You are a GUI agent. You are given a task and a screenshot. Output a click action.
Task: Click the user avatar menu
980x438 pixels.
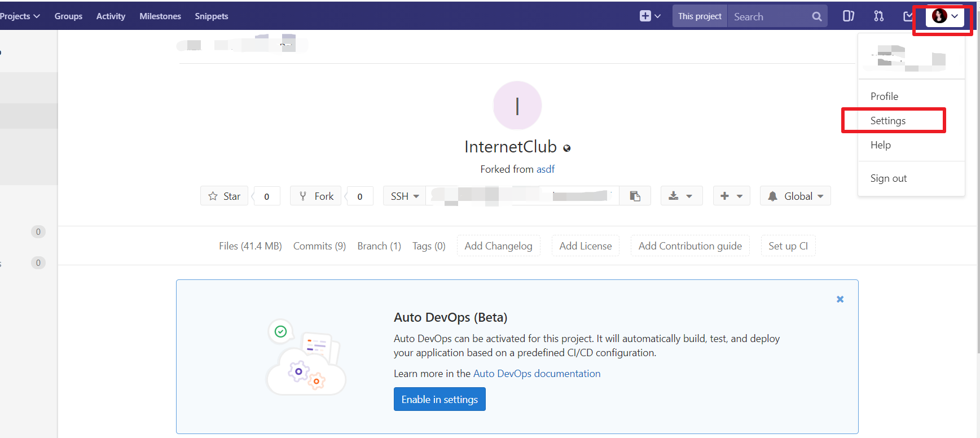[x=945, y=16]
